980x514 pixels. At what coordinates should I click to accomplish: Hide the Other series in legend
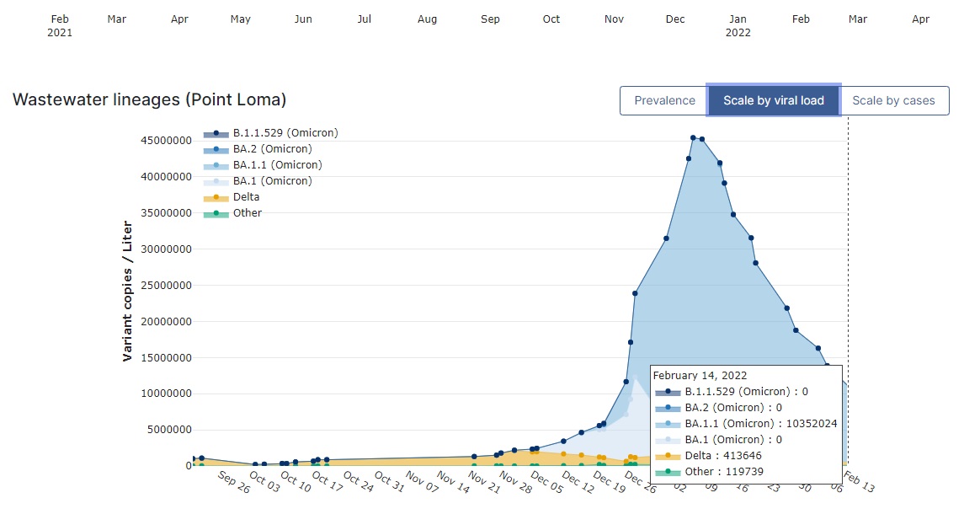(247, 213)
